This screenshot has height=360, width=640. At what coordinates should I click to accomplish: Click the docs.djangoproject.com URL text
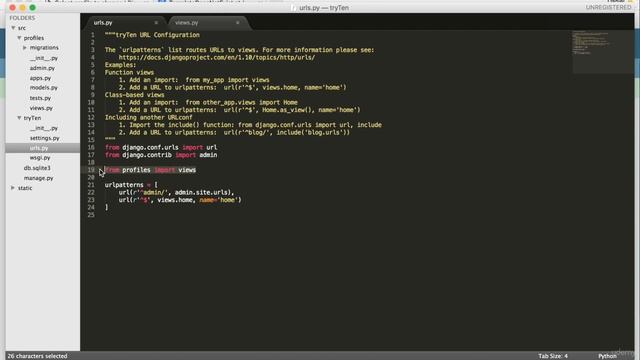pyautogui.click(x=217, y=58)
